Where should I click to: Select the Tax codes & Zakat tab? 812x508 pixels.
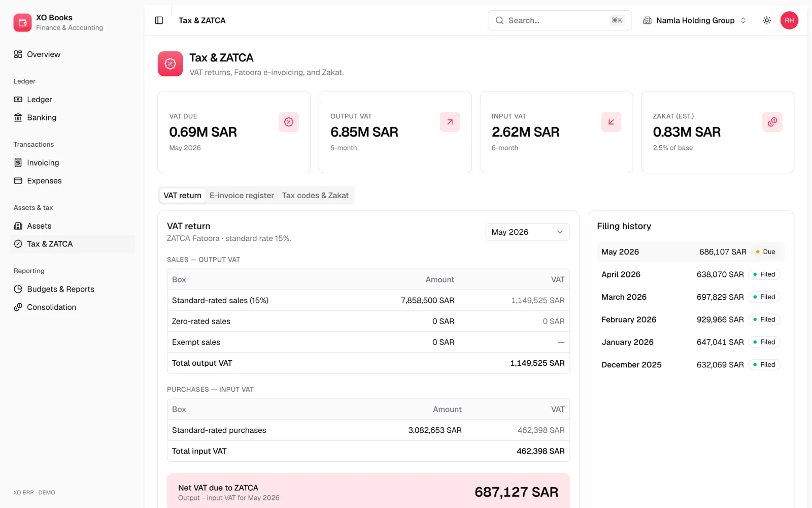315,196
